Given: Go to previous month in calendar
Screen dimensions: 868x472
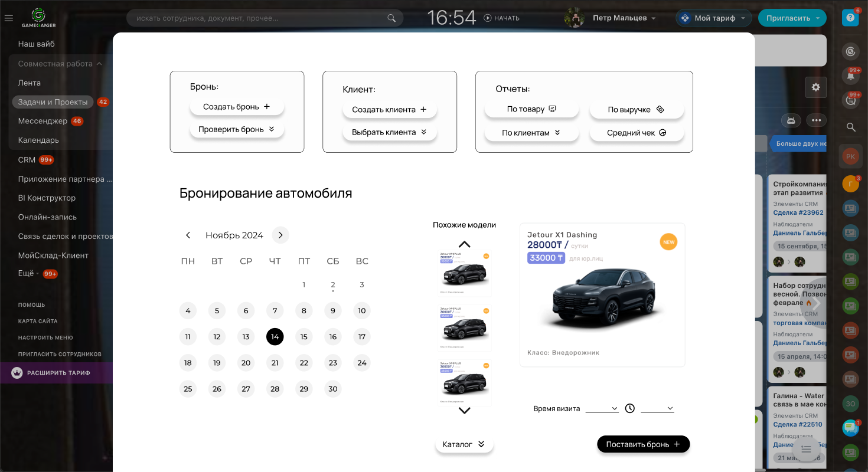Looking at the screenshot, I should coord(188,235).
